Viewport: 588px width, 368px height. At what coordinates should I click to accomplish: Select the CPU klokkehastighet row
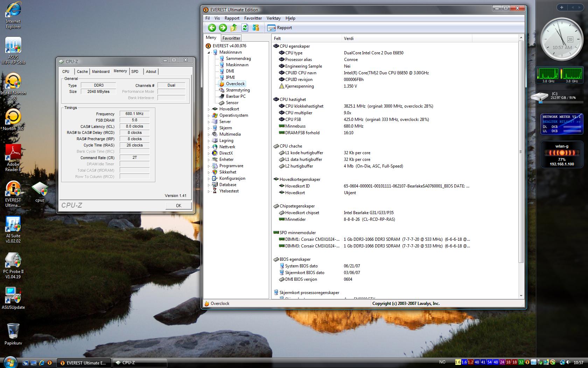tap(394, 106)
